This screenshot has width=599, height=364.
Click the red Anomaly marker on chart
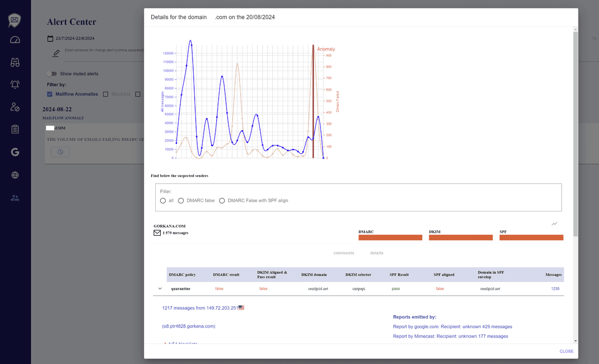[313, 102]
